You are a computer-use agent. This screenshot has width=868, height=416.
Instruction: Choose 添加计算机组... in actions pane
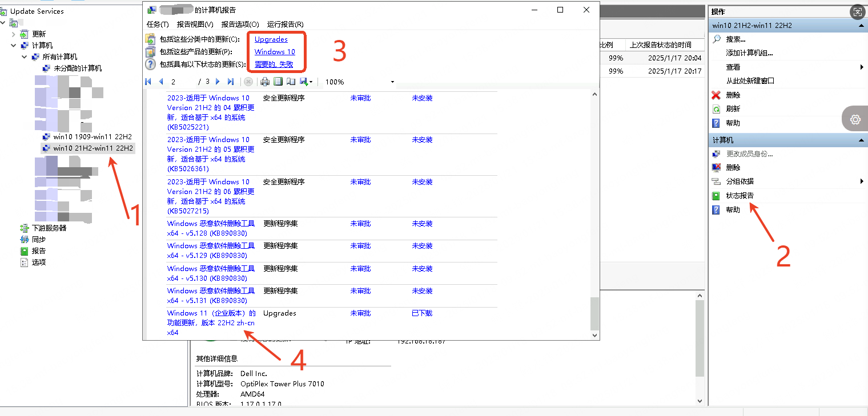[x=749, y=53]
